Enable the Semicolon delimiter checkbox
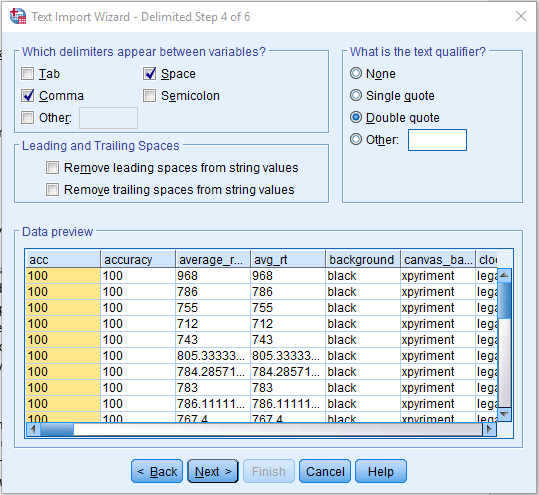Viewport: 539px width, 495px height. tap(150, 96)
